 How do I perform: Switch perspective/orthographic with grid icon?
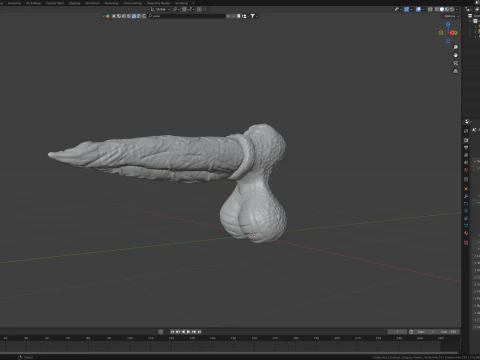click(x=455, y=71)
